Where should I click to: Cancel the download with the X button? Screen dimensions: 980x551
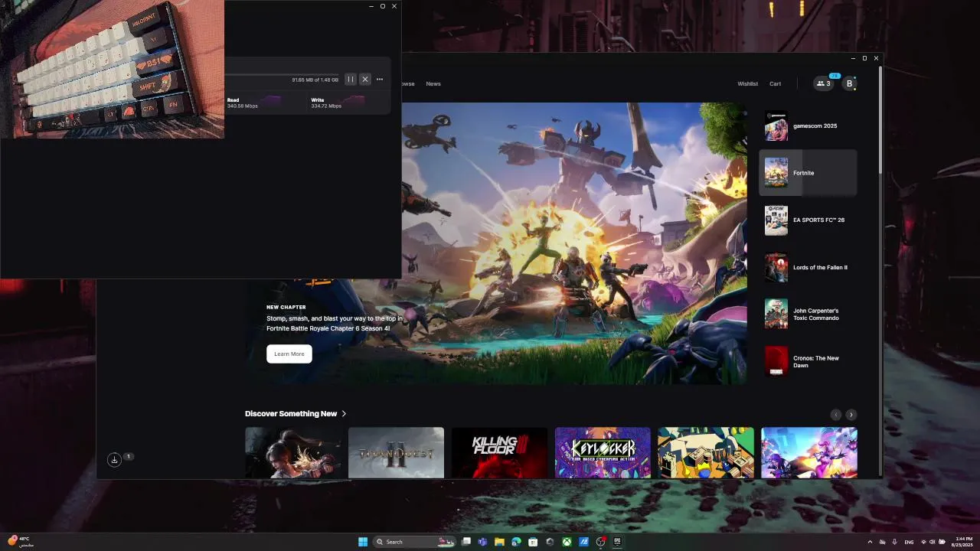click(365, 80)
